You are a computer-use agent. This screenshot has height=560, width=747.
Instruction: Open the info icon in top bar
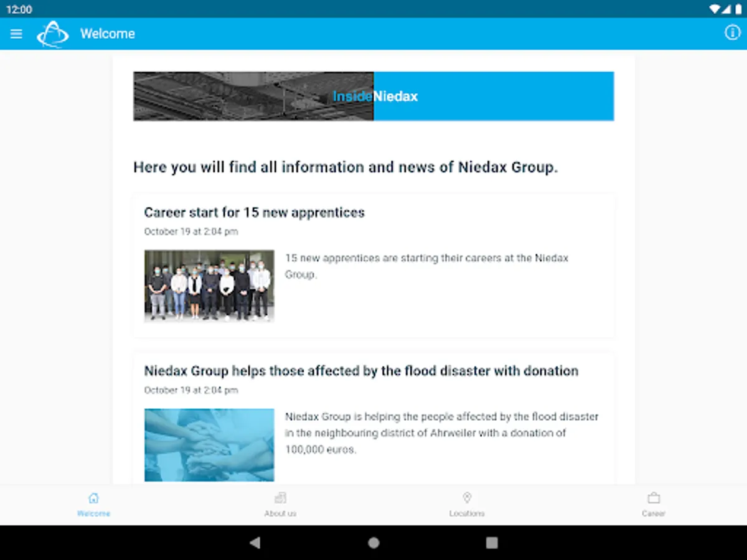pos(732,33)
